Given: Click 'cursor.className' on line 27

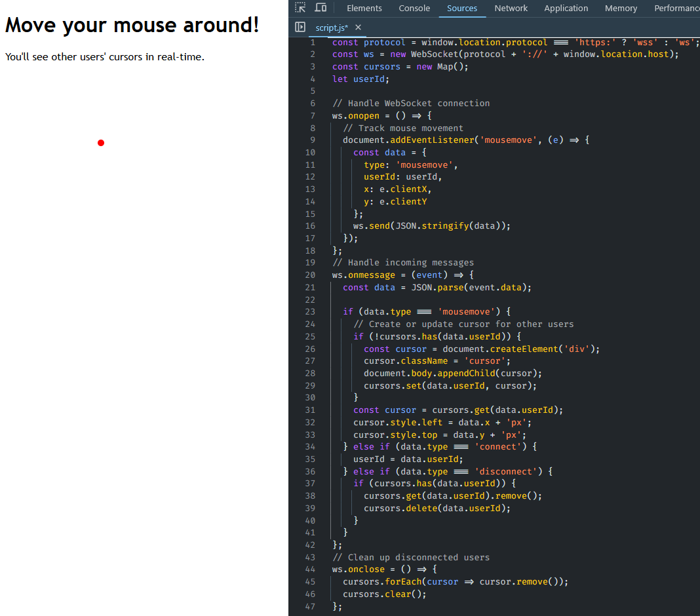Looking at the screenshot, I should pos(405,360).
